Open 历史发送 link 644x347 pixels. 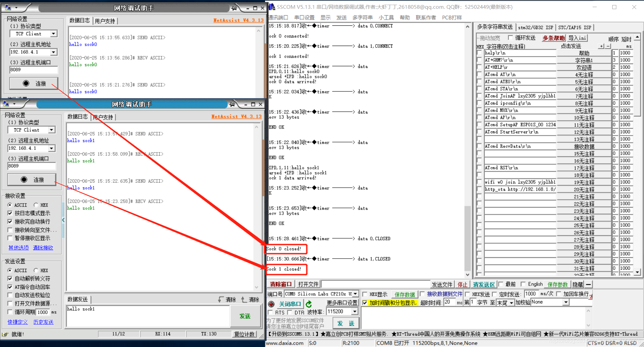[44, 322]
